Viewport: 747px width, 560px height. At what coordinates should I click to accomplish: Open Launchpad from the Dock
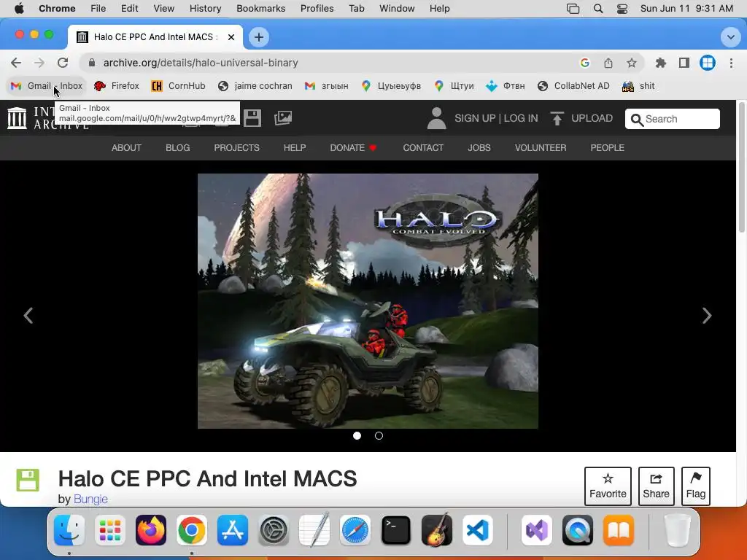tap(110, 530)
